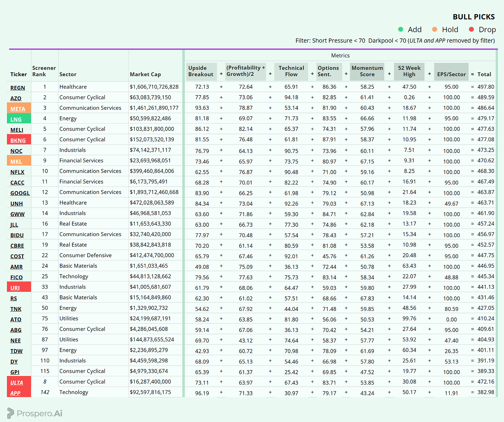Click APP total value 382.98

[486, 392]
